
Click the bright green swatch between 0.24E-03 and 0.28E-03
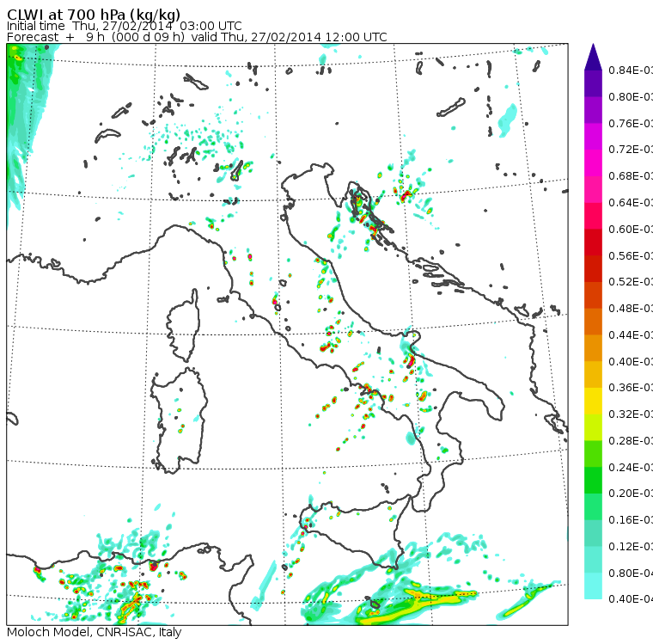tap(593, 453)
